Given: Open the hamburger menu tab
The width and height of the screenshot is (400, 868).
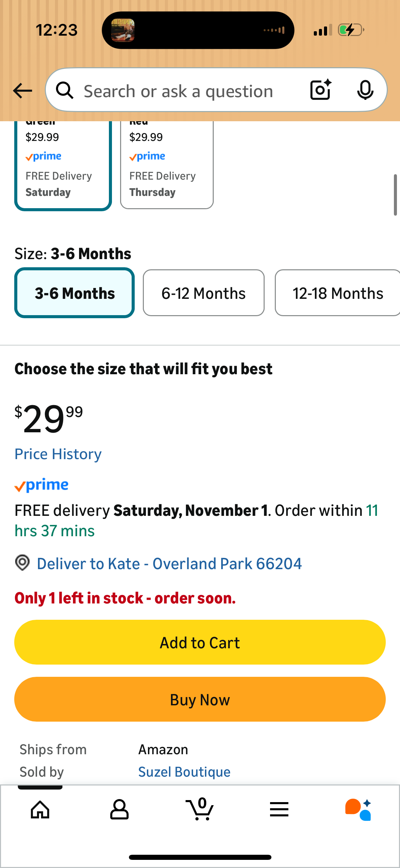Looking at the screenshot, I should click(279, 809).
